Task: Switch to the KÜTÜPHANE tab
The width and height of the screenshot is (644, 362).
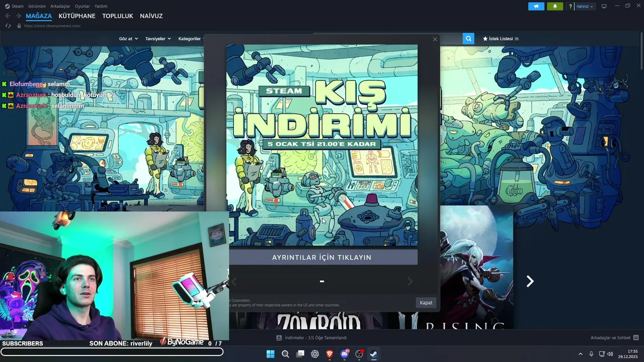Action: tap(77, 16)
